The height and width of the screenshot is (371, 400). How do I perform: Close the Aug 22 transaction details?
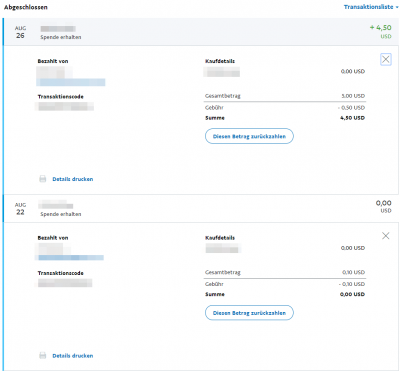tap(386, 236)
